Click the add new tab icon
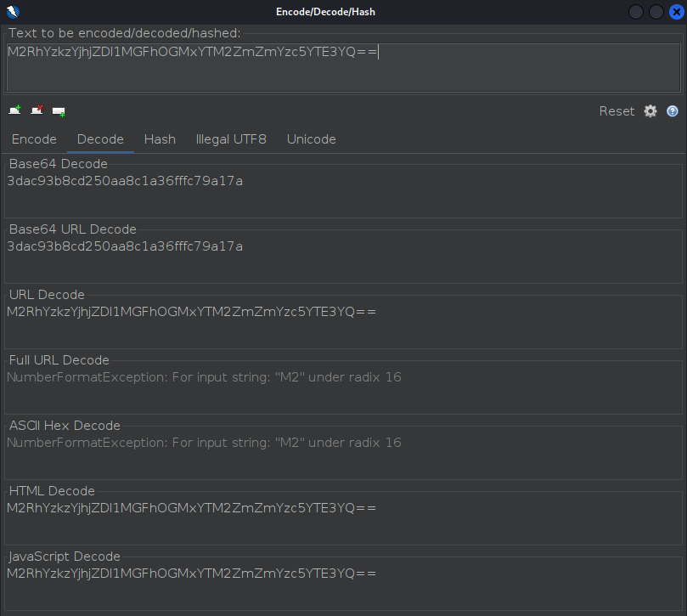Screen dimensions: 687x616 tap(14, 110)
